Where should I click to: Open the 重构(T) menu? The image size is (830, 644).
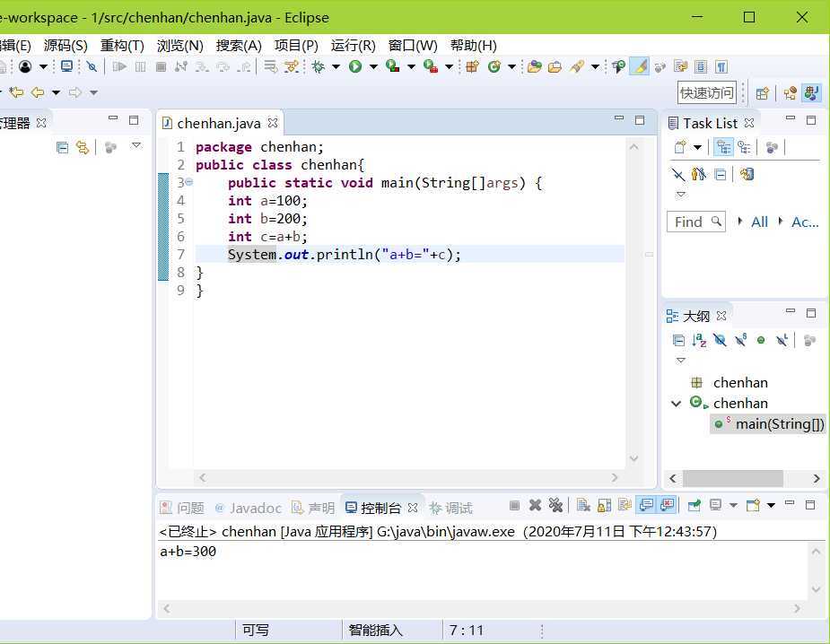[122, 46]
